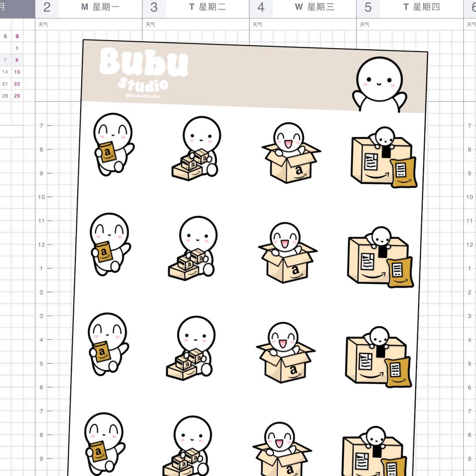Select date 14 in the mini calendar
Screen dimensions: 476x476
pos(5,72)
